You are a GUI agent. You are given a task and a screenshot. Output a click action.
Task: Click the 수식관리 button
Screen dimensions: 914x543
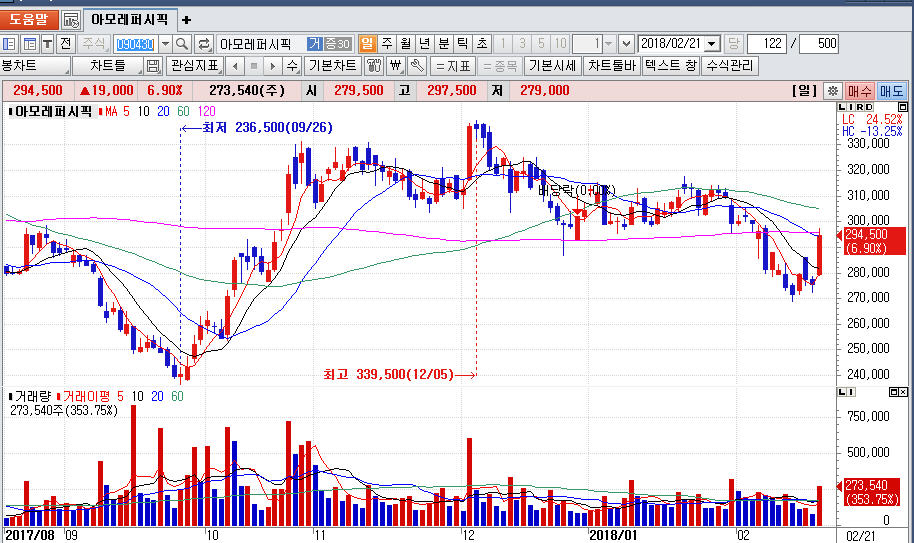[x=731, y=66]
